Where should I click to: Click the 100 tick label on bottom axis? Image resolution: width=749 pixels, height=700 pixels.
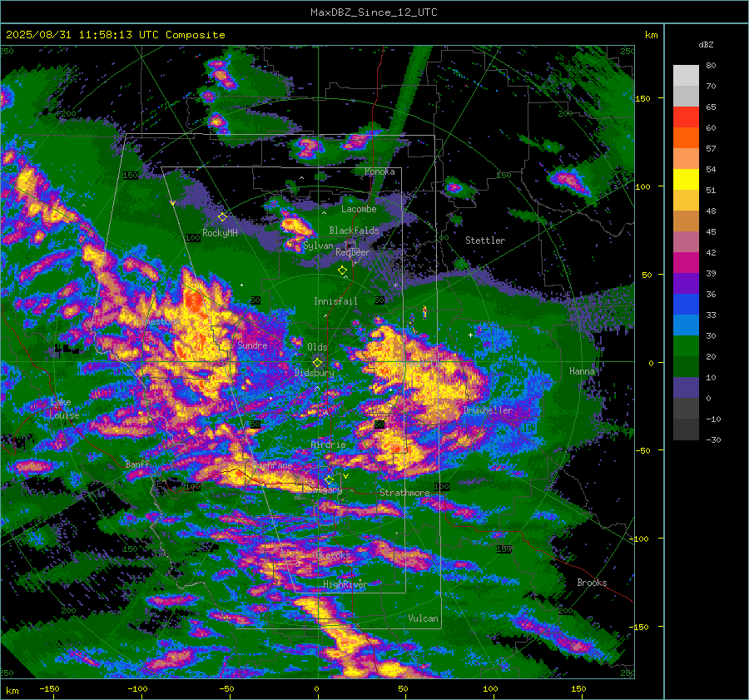pyautogui.click(x=490, y=688)
